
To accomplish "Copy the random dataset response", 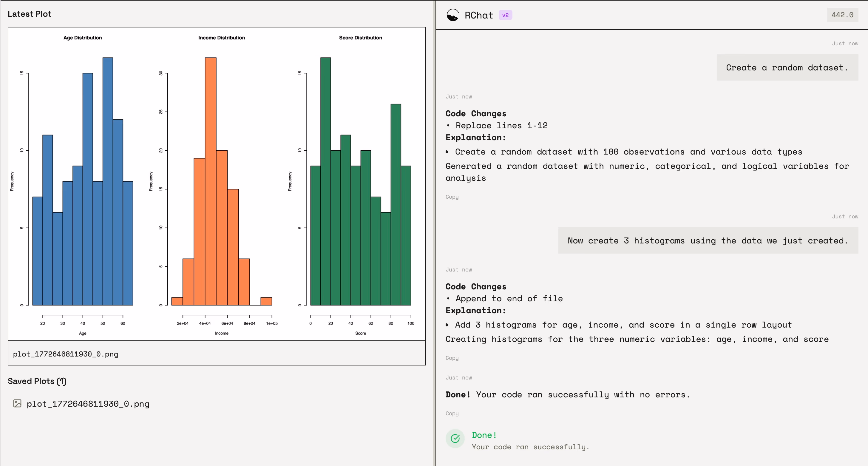I will [x=452, y=197].
